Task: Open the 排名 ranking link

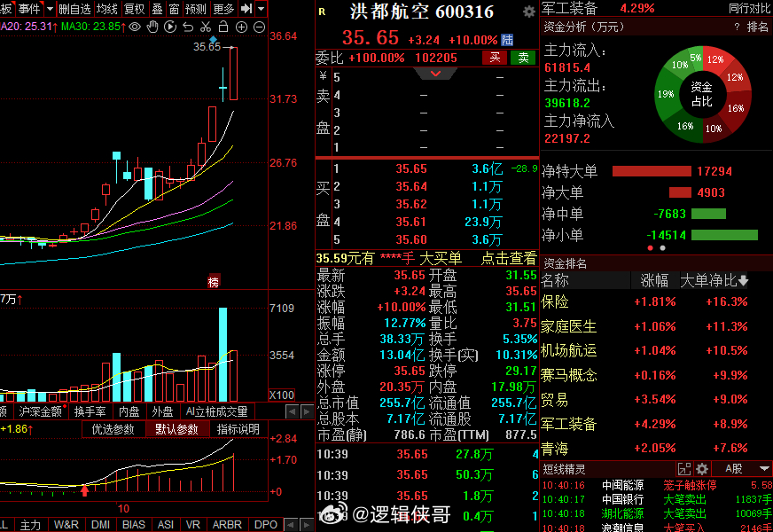Action: tap(758, 27)
